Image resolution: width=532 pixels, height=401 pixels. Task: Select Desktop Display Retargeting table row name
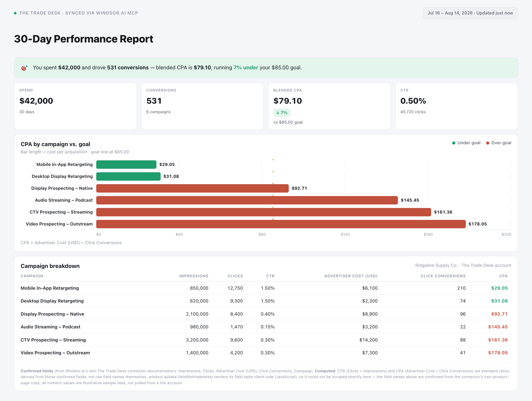coord(52,301)
